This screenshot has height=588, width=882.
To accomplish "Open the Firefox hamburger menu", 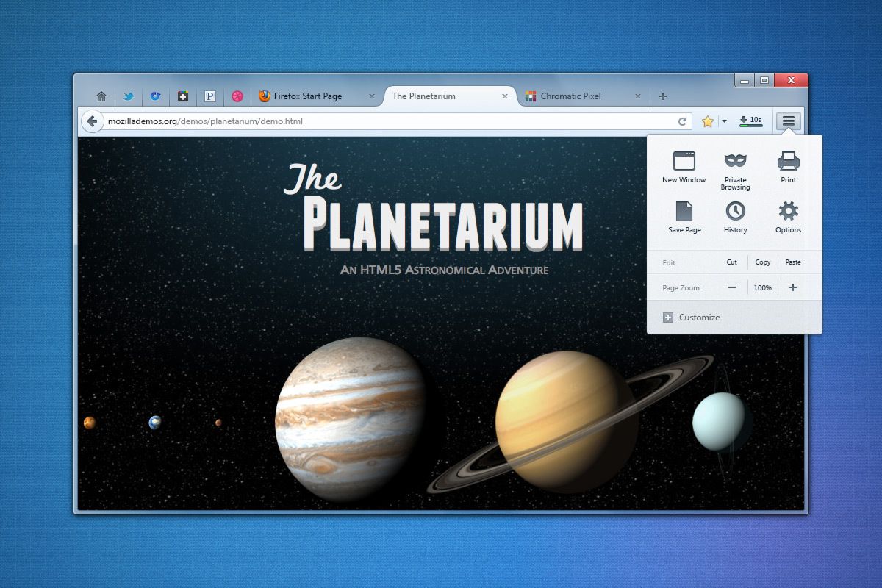I will click(787, 121).
